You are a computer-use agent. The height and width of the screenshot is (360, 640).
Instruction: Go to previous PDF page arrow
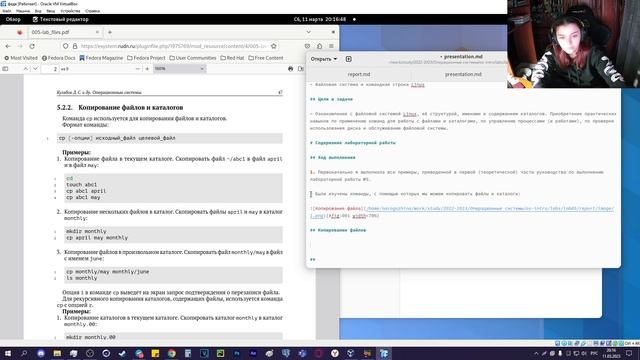pos(26,69)
